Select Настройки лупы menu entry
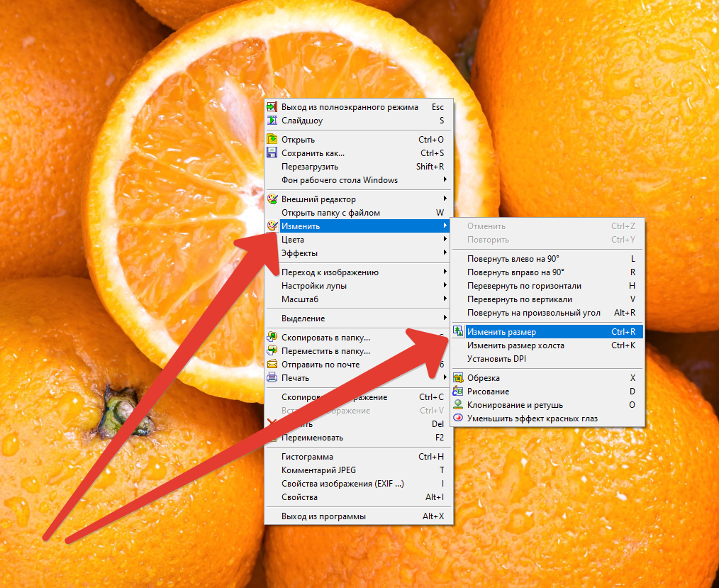719x588 pixels. point(359,286)
